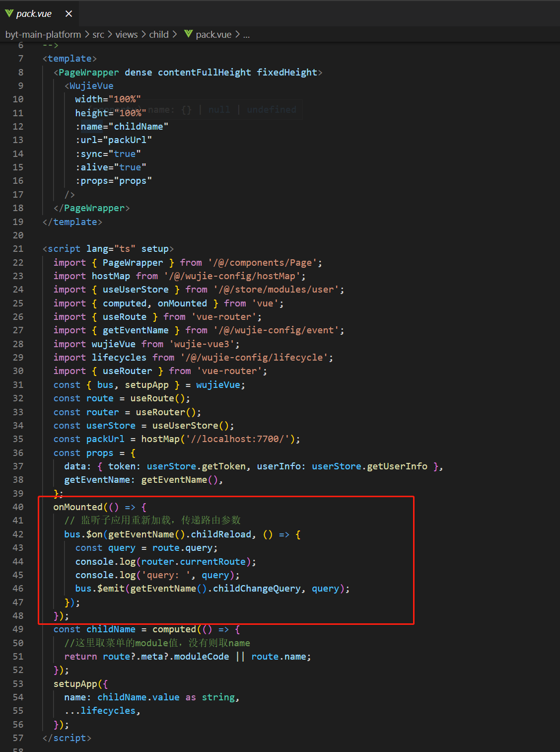This screenshot has height=752, width=560.
Task: Place cursor on the onMounted call at line 40
Action: click(x=77, y=507)
